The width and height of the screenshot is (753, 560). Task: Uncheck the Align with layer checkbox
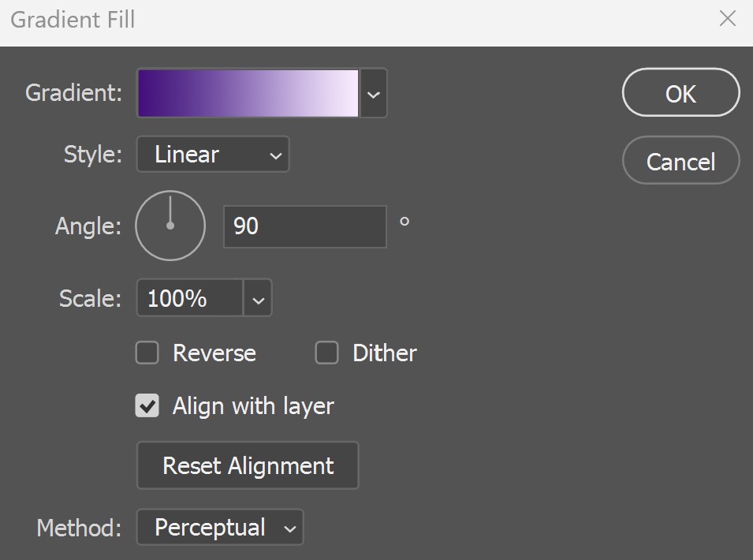coord(147,406)
